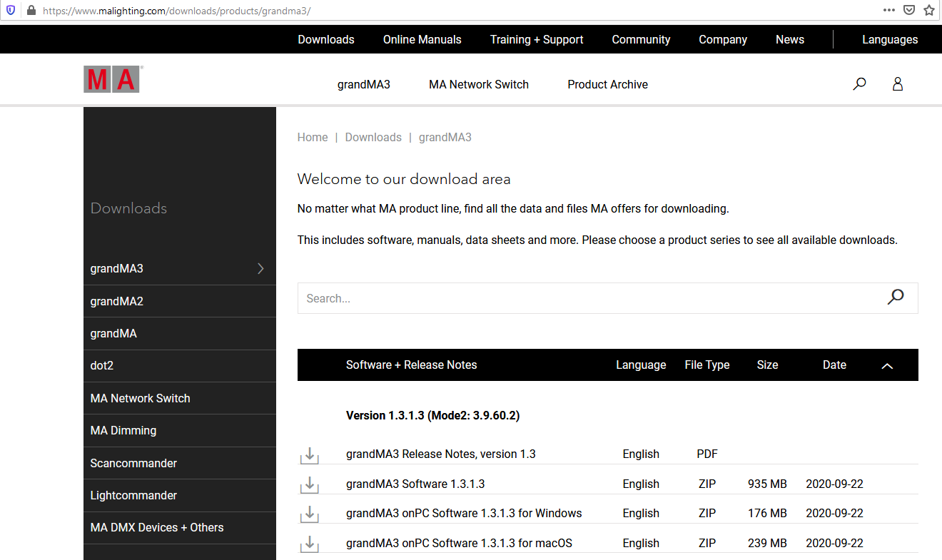942x560 pixels.
Task: Click the padlock site security icon
Action: (31, 11)
